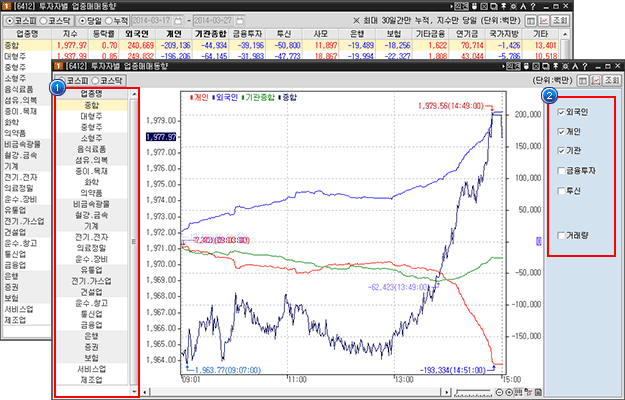Click 조회 button in front window
This screenshot has height=400, width=625.
(x=611, y=80)
